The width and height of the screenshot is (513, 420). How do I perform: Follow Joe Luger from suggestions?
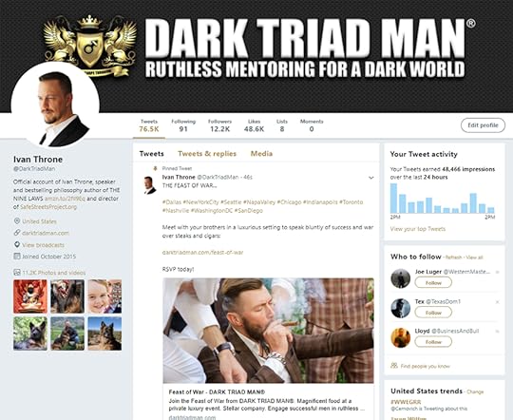(433, 282)
